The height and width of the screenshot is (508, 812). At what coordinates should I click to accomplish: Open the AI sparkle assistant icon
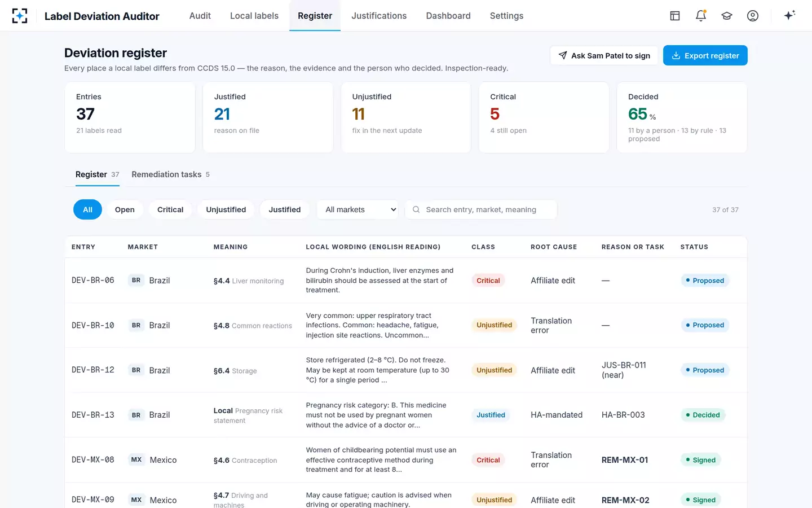pyautogui.click(x=789, y=15)
